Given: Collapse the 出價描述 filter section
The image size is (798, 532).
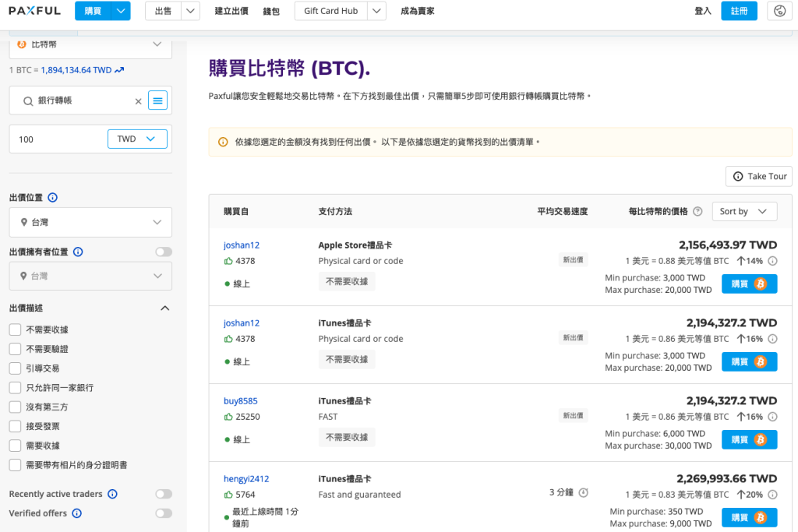Looking at the screenshot, I should pyautogui.click(x=164, y=308).
